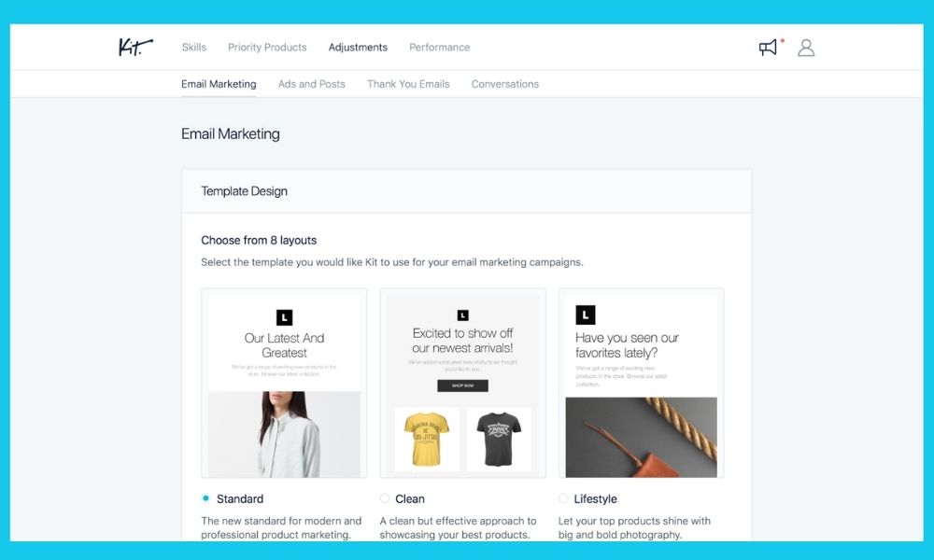
Task: Go to Priority Products in the navigation
Action: [x=267, y=47]
